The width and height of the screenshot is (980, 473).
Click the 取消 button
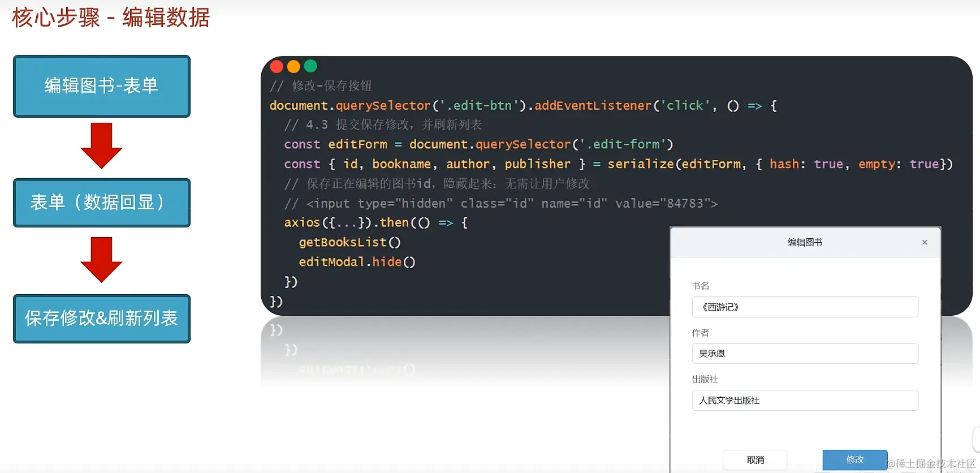click(x=755, y=460)
